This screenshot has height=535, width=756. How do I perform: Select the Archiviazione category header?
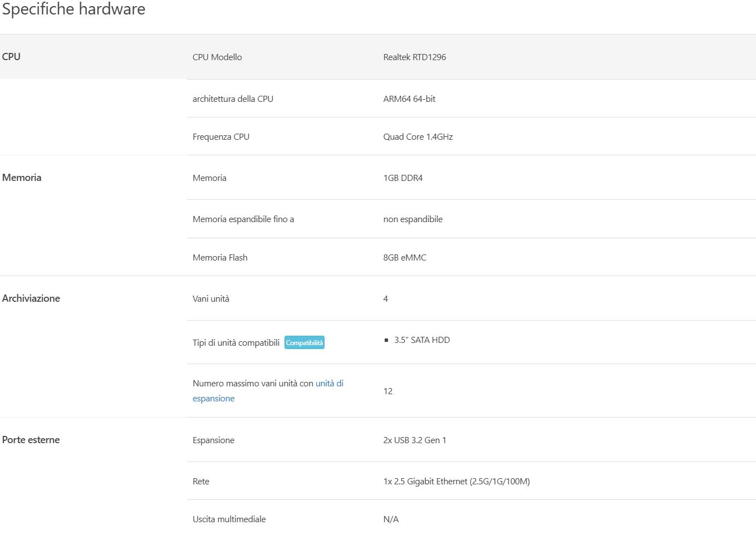coord(31,298)
